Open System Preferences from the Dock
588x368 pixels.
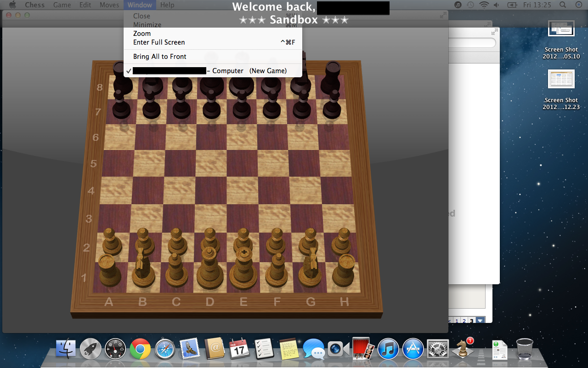coord(438,349)
